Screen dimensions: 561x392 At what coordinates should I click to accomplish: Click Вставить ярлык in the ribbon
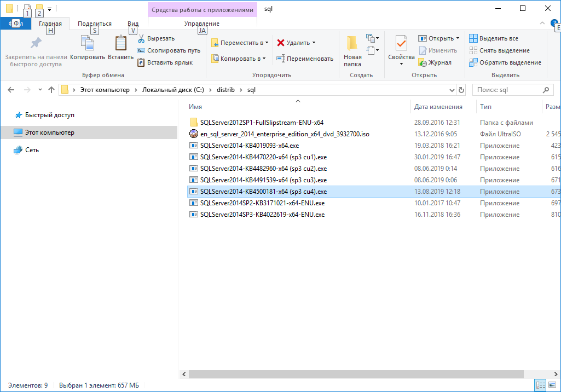coord(165,62)
